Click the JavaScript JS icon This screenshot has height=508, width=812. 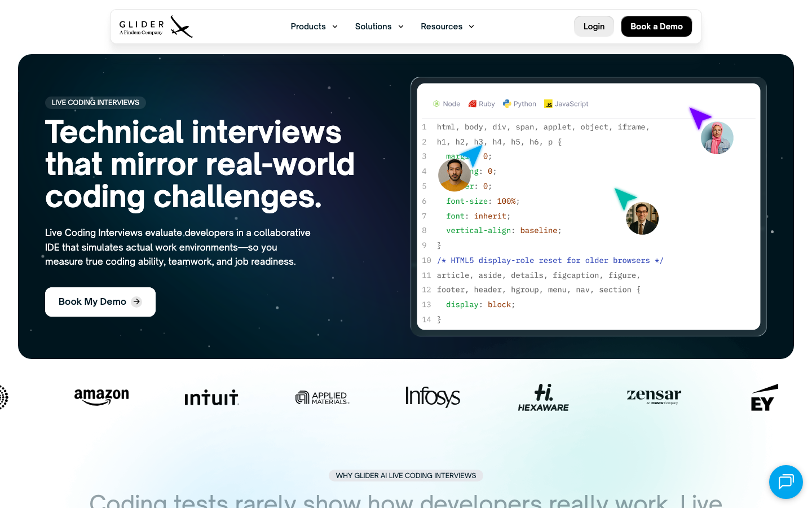tap(548, 104)
